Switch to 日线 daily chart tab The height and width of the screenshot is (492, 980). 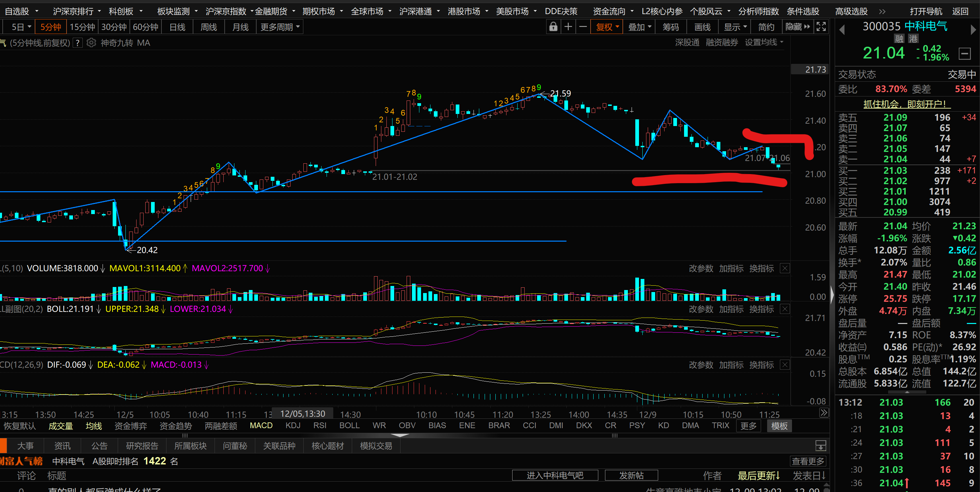click(x=177, y=27)
